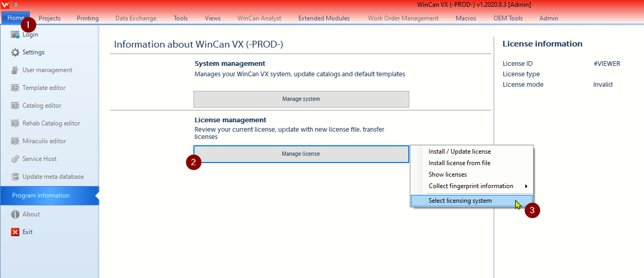Click the Rehab Catalog editor icon
Image resolution: width=644 pixels, height=278 pixels.
tap(15, 123)
